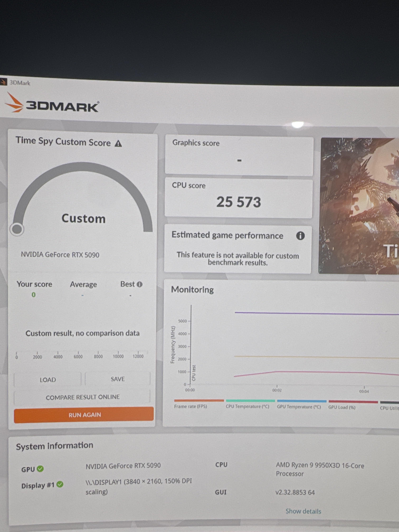Toggle the CPU Temperature legend series
The height and width of the screenshot is (532, 399).
pyautogui.click(x=247, y=407)
